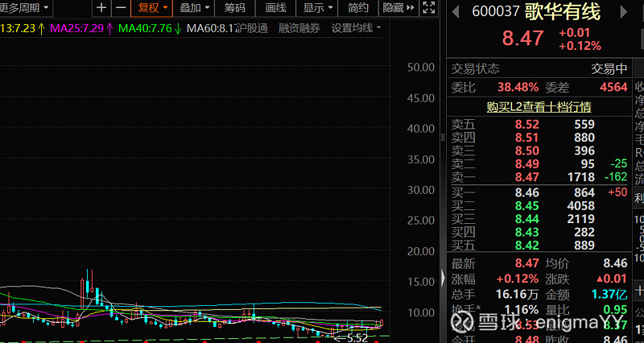
Task: Open 叠加 overlay dropdown
Action: tap(193, 8)
